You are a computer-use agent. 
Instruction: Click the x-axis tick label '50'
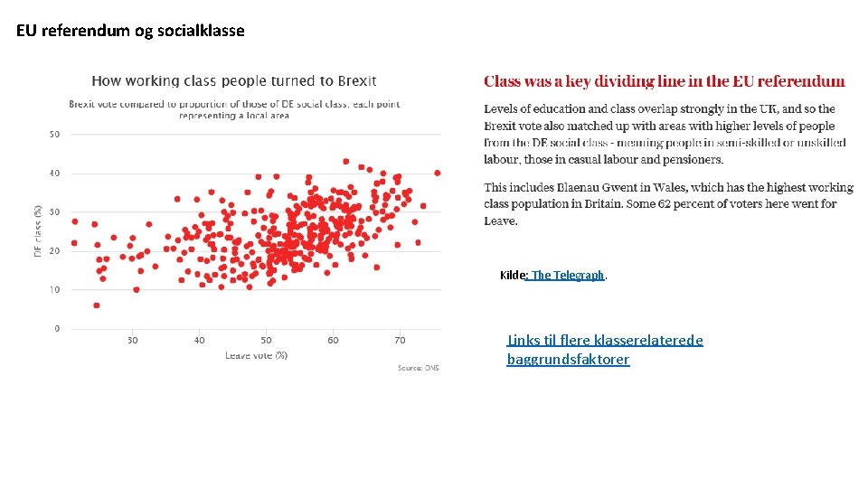pos(266,341)
